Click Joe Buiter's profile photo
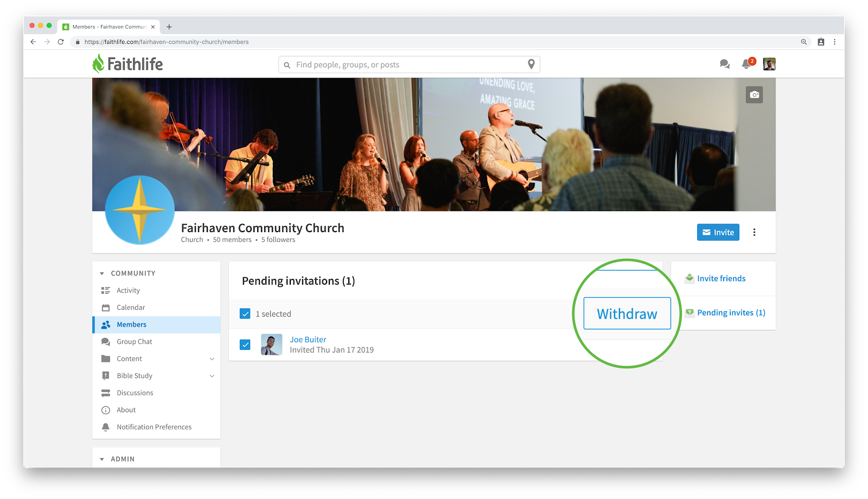 pyautogui.click(x=271, y=344)
